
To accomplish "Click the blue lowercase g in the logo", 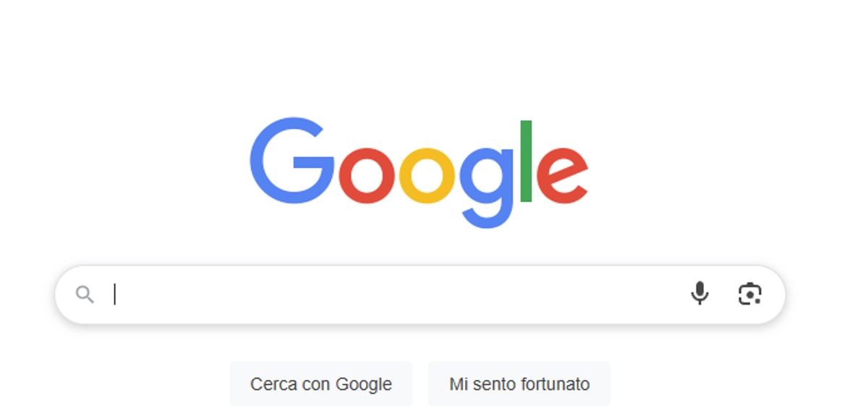I will [487, 187].
